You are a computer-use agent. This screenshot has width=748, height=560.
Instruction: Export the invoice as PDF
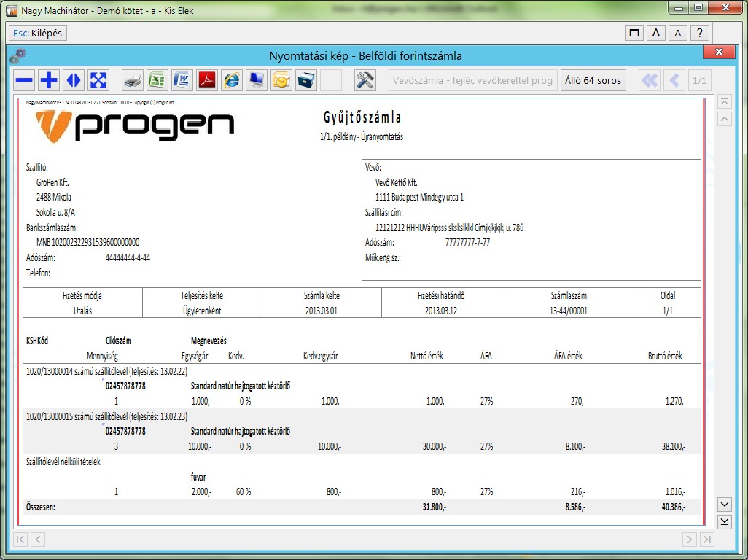pyautogui.click(x=207, y=80)
